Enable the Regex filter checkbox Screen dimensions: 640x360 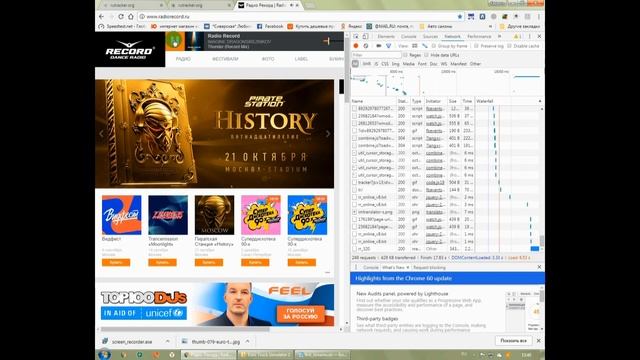(x=405, y=55)
